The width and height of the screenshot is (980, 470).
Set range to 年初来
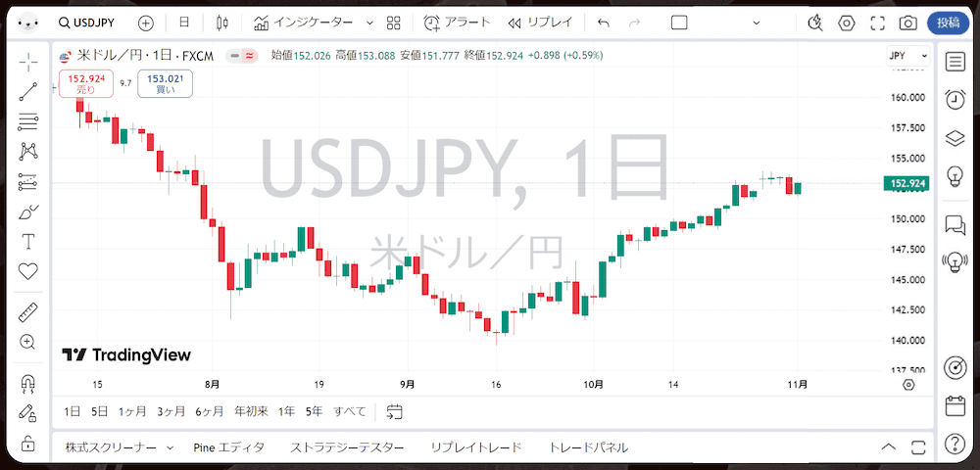[x=251, y=411]
